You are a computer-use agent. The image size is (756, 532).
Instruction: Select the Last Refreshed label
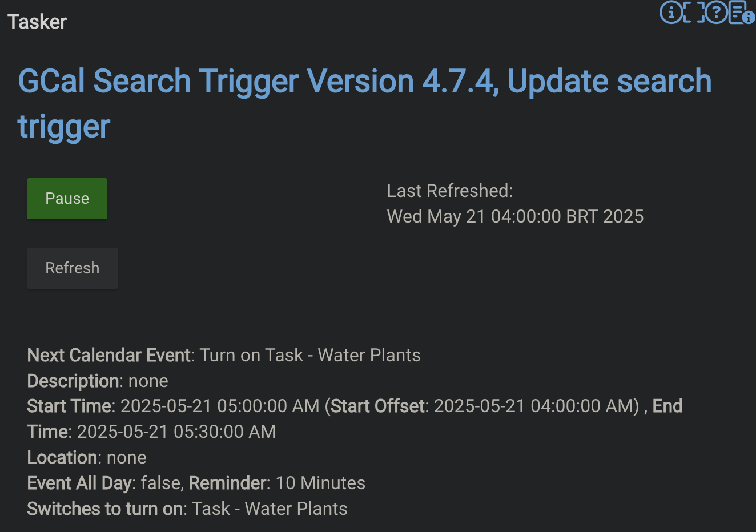450,191
